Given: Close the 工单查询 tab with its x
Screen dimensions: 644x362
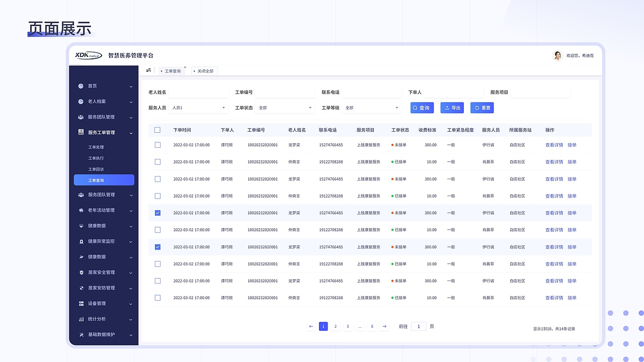Looking at the screenshot, I should [185, 67].
